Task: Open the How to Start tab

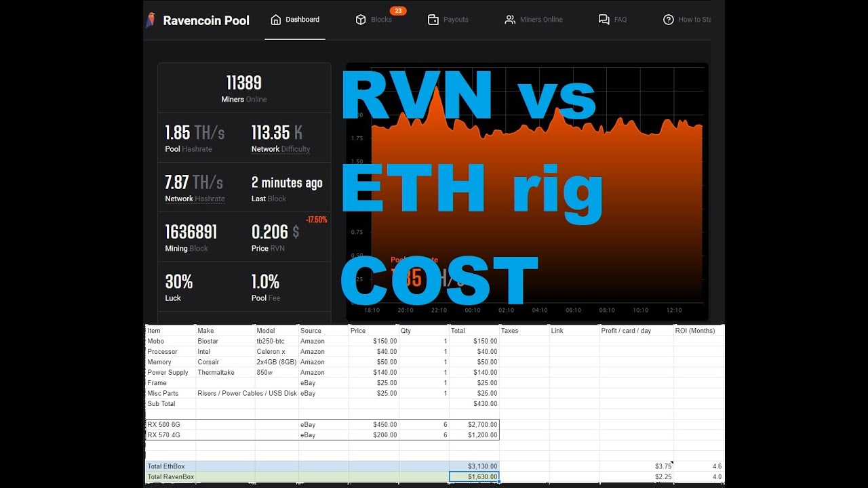Action: (687, 20)
